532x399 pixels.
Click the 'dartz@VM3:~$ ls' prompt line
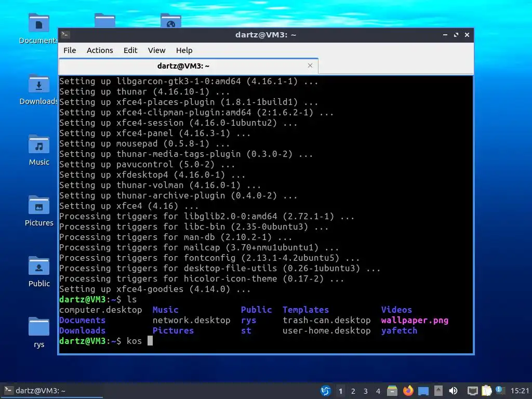pyautogui.click(x=98, y=299)
